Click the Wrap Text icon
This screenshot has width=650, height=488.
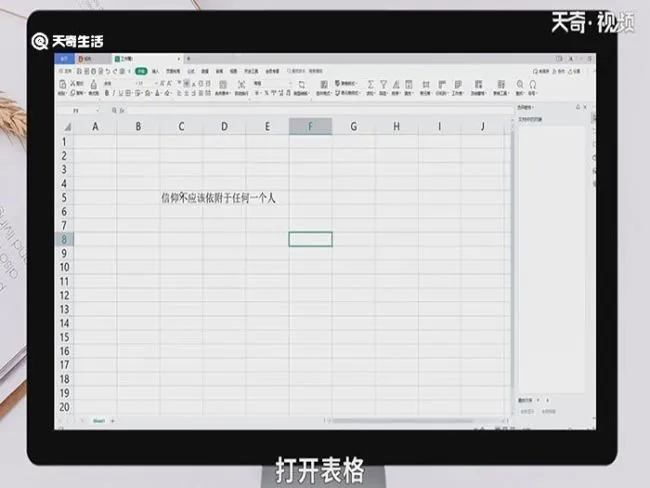(x=241, y=85)
